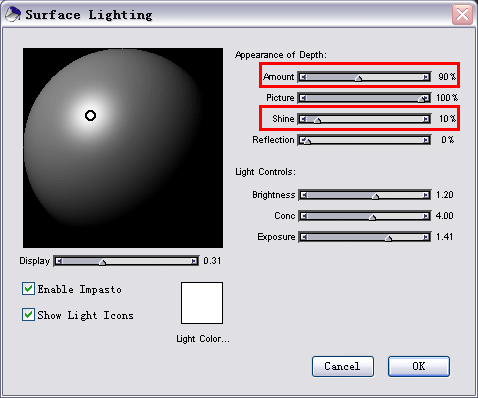Click left arrow of the Exposure slider
The image size is (478, 398).
pyautogui.click(x=304, y=237)
